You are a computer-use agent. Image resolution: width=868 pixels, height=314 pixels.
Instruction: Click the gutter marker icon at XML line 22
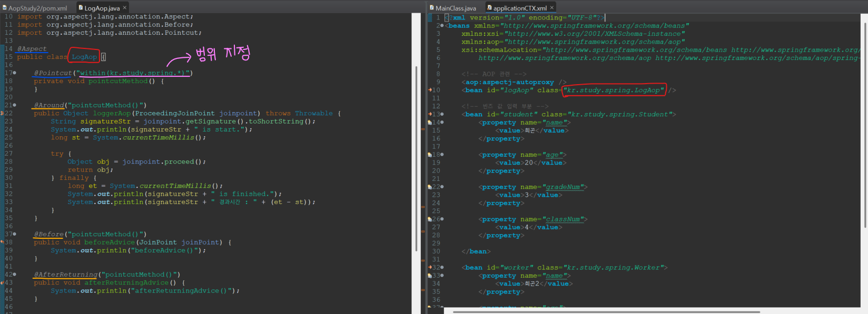(x=430, y=187)
